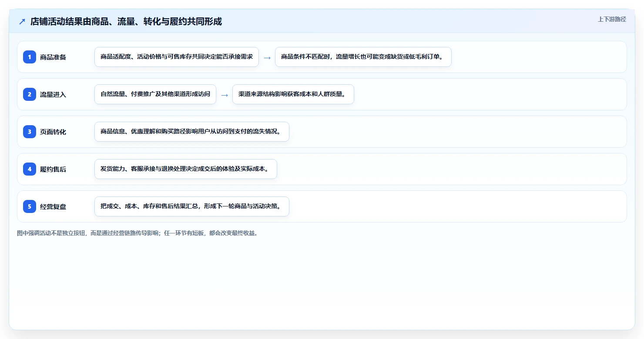Click the arrow in the 商品准备 row
This screenshot has height=339, width=644.
click(267, 57)
